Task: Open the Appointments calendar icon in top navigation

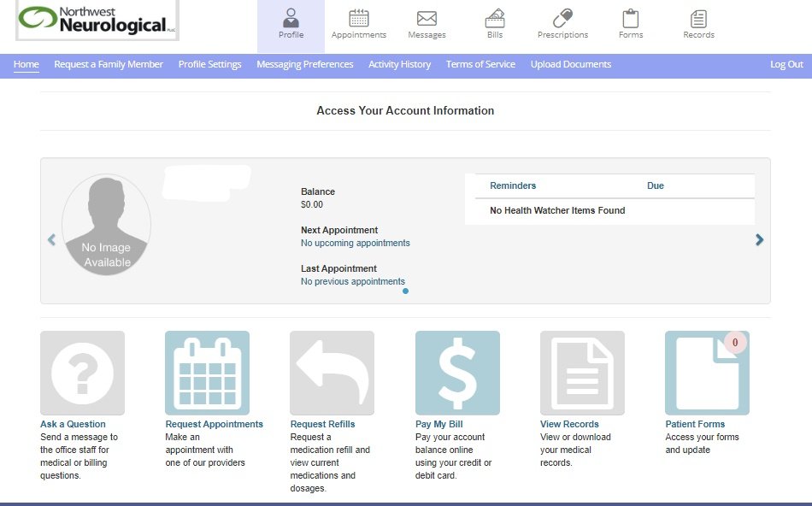Action: pyautogui.click(x=358, y=19)
